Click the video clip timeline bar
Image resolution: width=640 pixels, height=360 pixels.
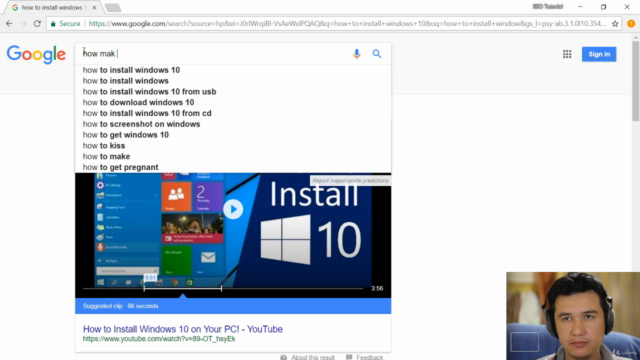223,289
